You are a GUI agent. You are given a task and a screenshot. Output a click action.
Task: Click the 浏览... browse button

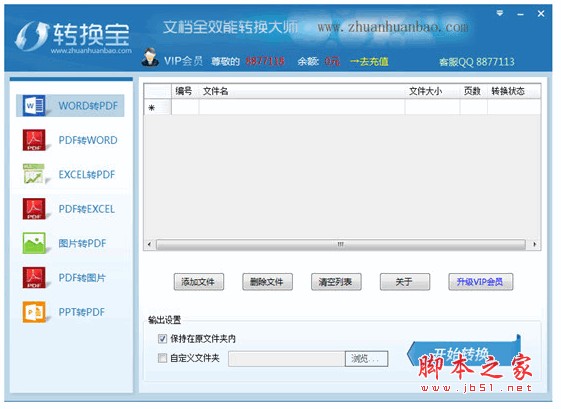pos(366,359)
